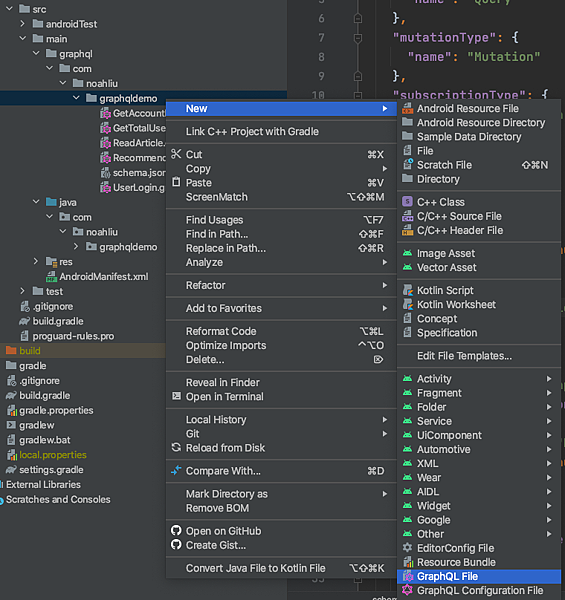Collapse the graphqldemo folder under graphql
Image resolution: width=565 pixels, height=600 pixels.
coord(76,98)
